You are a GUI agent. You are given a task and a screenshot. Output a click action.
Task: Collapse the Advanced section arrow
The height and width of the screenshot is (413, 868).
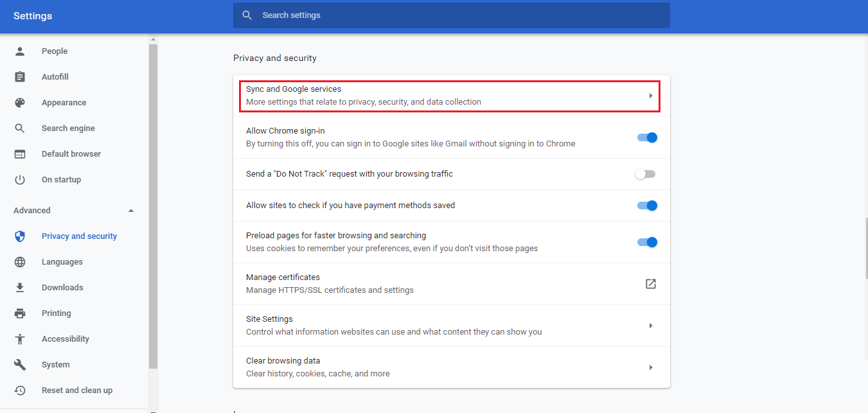tap(131, 211)
